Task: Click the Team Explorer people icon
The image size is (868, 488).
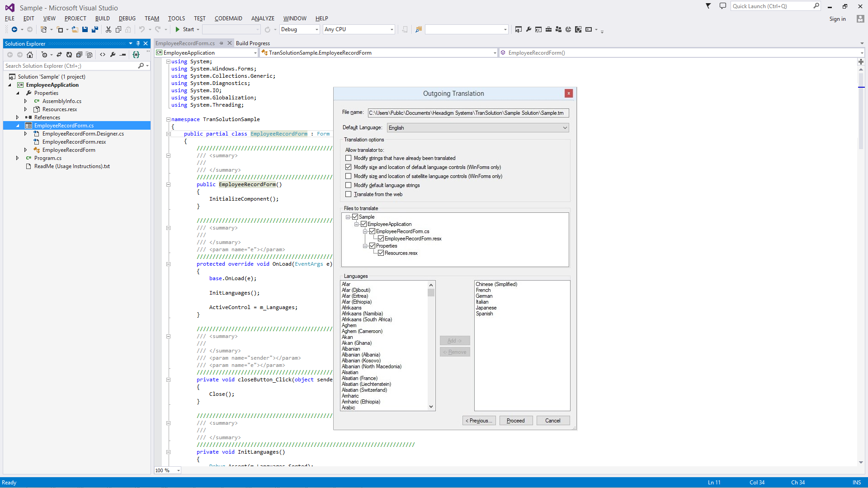Action: 558,29
